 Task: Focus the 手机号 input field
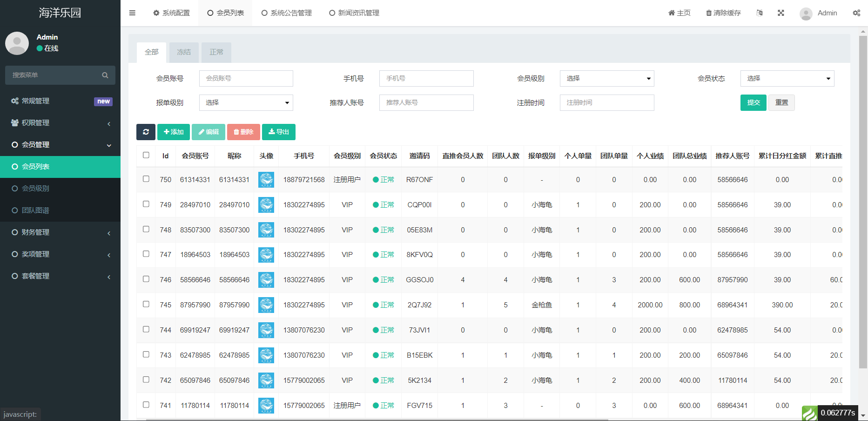point(426,78)
